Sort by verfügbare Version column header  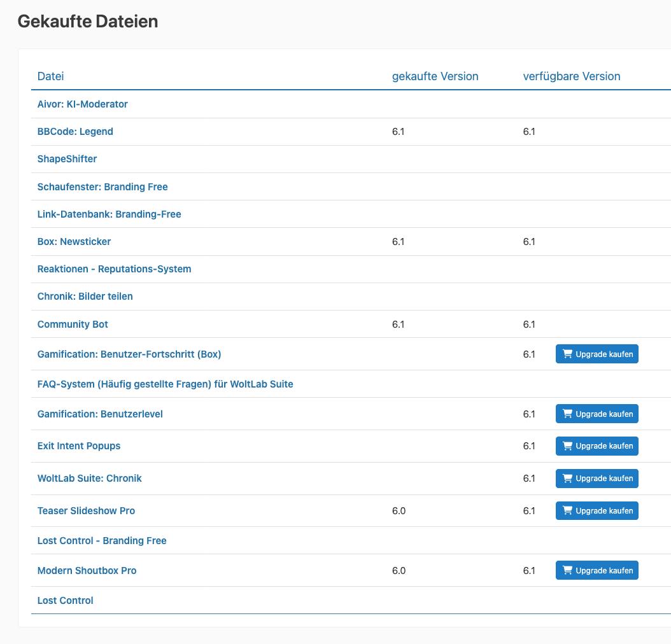click(x=572, y=76)
